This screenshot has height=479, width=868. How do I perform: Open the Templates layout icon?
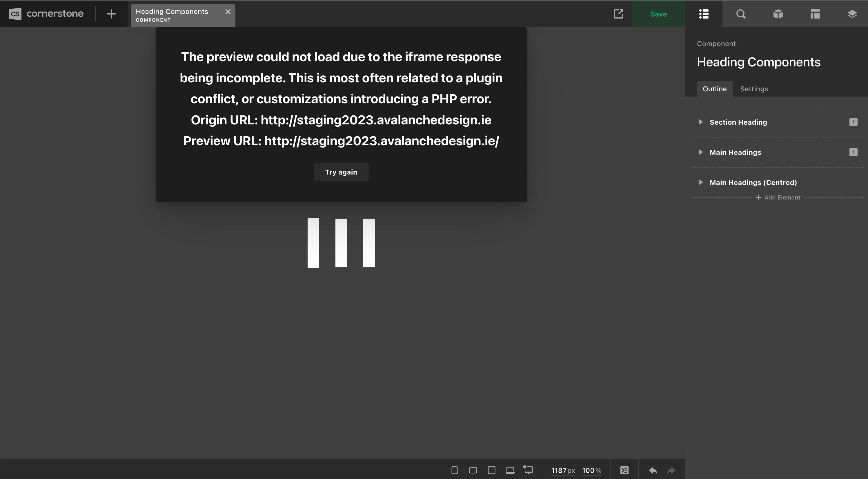coord(815,14)
